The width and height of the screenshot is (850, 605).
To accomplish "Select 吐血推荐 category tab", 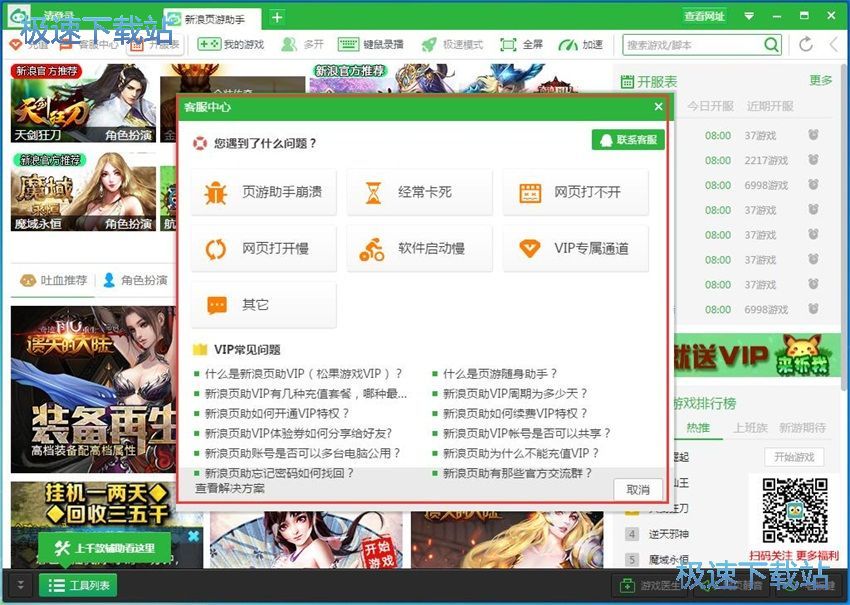I will (53, 280).
